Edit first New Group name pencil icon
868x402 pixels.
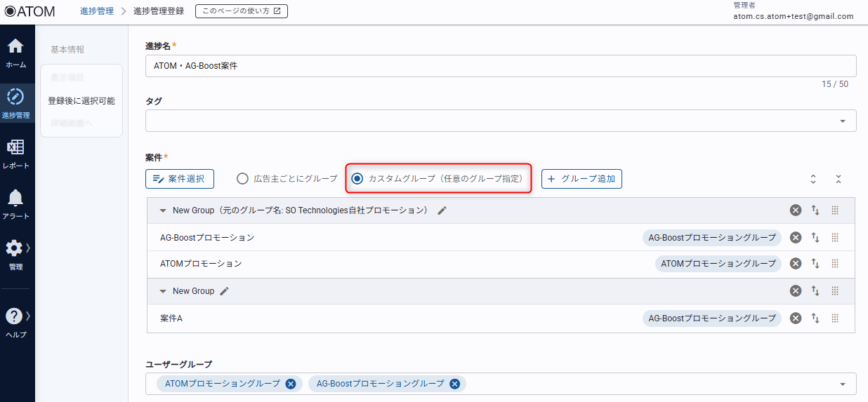pyautogui.click(x=442, y=210)
